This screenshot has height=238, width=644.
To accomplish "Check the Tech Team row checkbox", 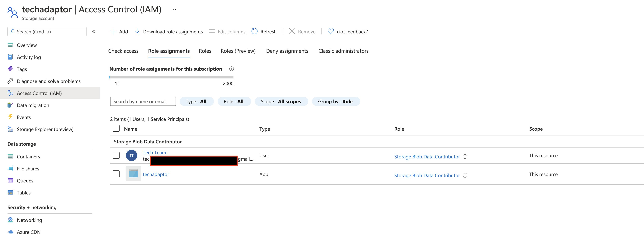I will click(116, 155).
